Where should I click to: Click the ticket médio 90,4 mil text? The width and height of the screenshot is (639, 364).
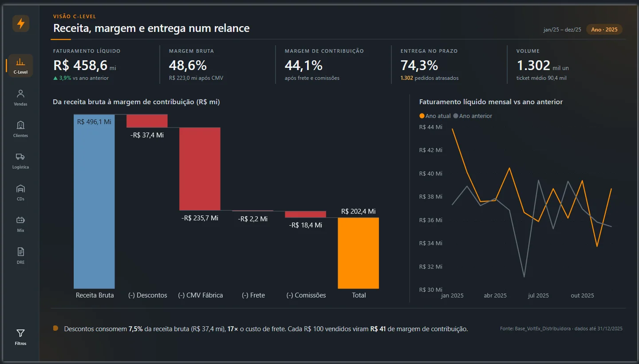click(x=541, y=78)
